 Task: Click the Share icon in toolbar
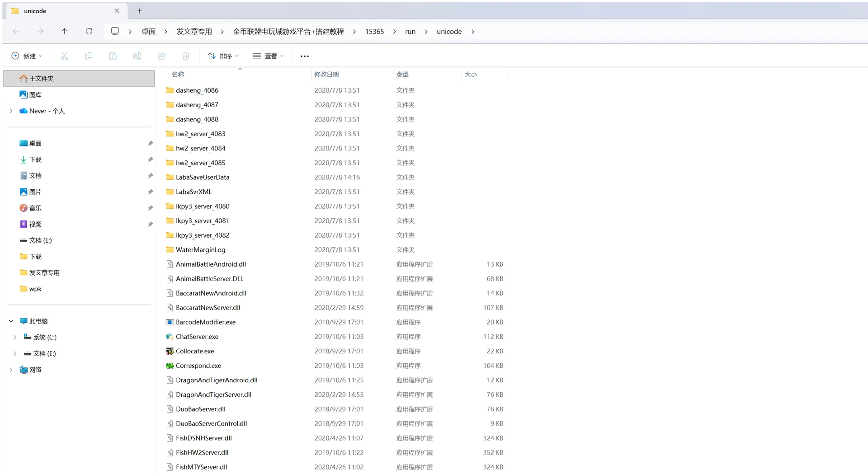click(x=161, y=56)
